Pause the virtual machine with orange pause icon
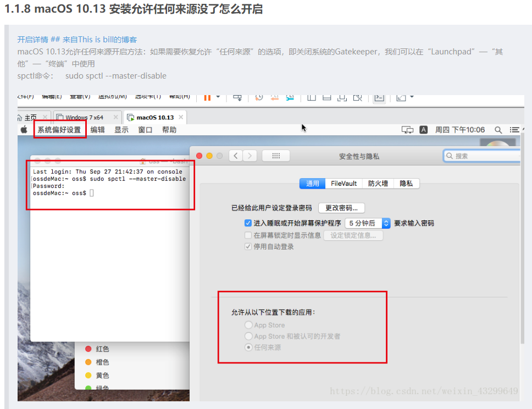This screenshot has width=532, height=409. tap(207, 98)
